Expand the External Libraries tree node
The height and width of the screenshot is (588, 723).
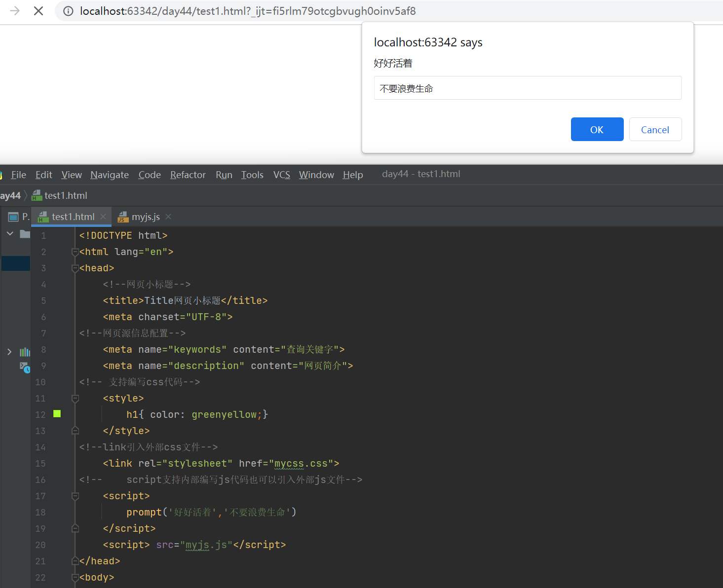pyautogui.click(x=9, y=352)
